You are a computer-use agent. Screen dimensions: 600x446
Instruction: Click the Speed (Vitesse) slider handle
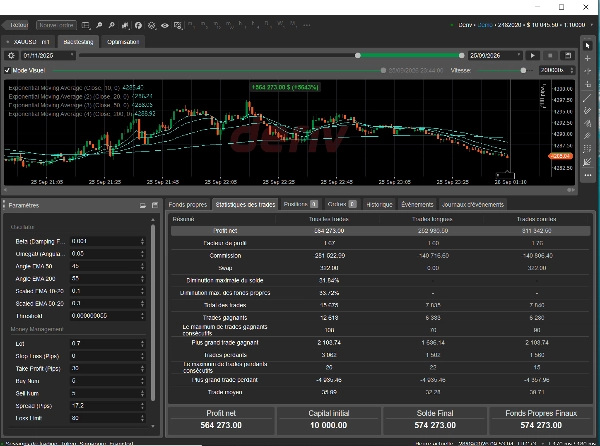pos(523,70)
